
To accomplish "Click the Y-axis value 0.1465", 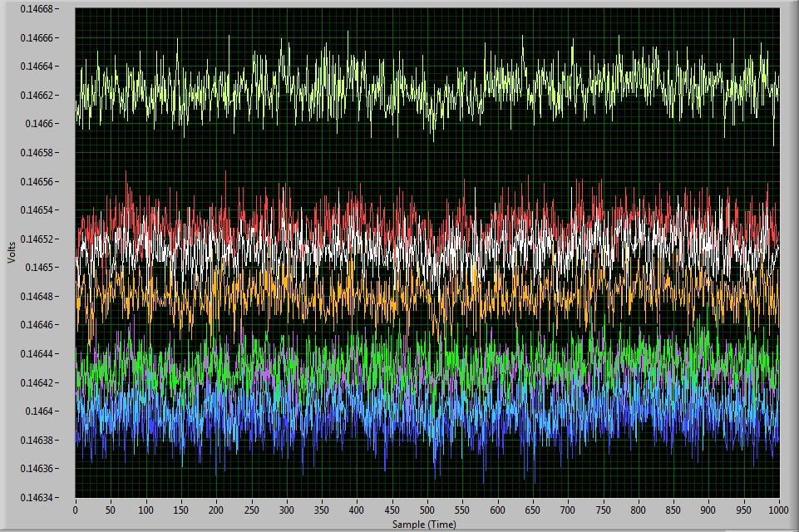I will 39,268.
